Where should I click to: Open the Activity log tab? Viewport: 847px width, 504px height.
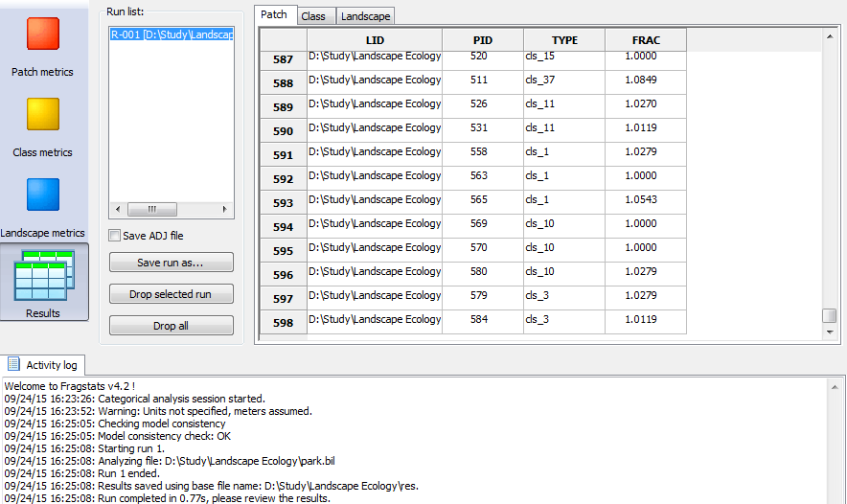(44, 365)
